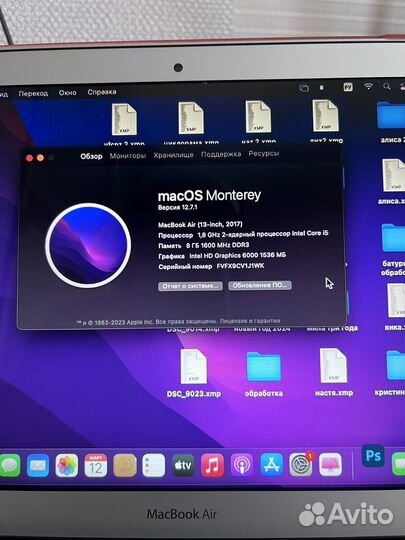
Task: Open the Справка menu
Action: [x=102, y=92]
